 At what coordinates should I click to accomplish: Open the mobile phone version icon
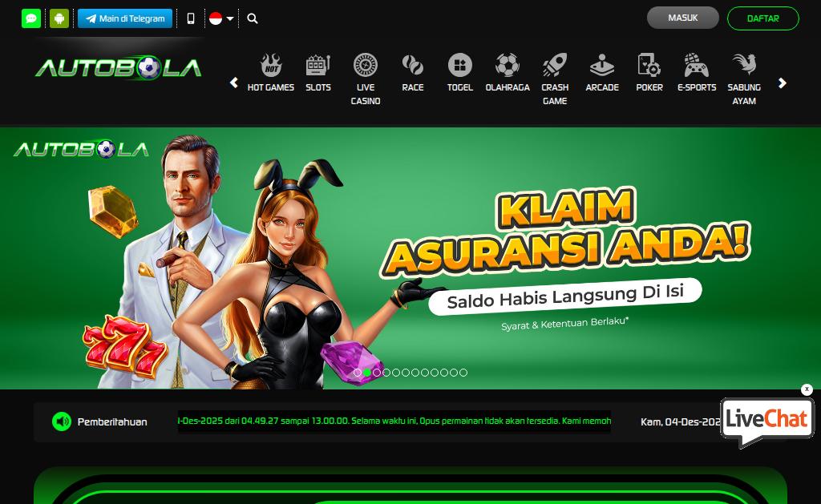(191, 18)
